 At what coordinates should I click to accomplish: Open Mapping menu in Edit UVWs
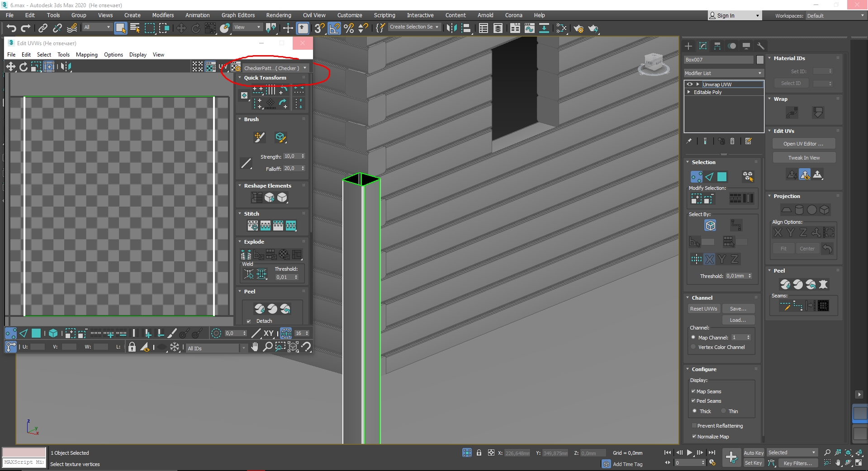click(x=87, y=55)
